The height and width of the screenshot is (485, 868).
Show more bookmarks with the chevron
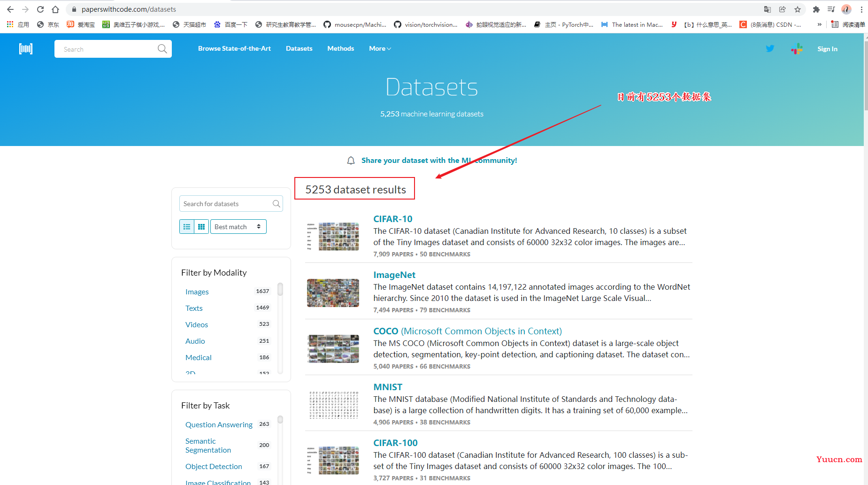(820, 24)
